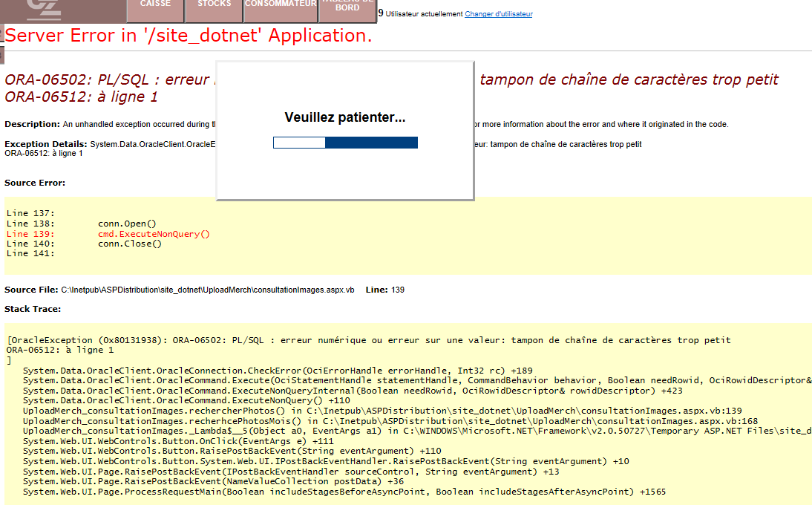Click the red cmd.ExecuteNonQuery() source line
The height and width of the screenshot is (505, 812).
154,234
